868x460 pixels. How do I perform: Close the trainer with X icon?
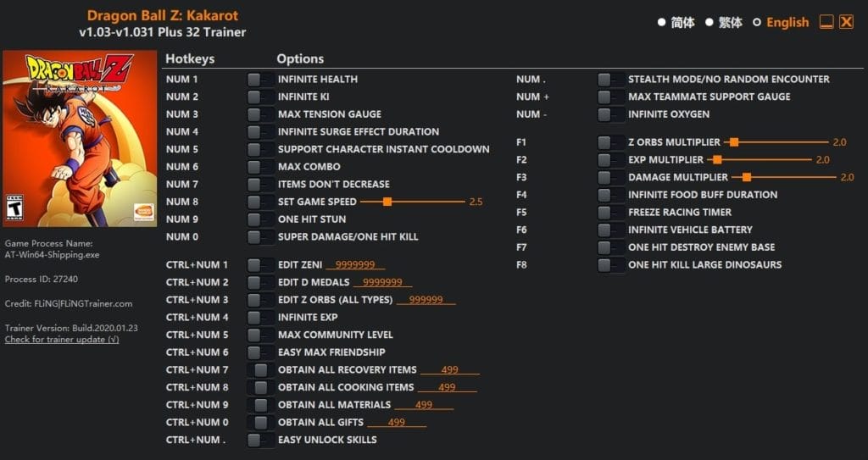click(x=847, y=22)
